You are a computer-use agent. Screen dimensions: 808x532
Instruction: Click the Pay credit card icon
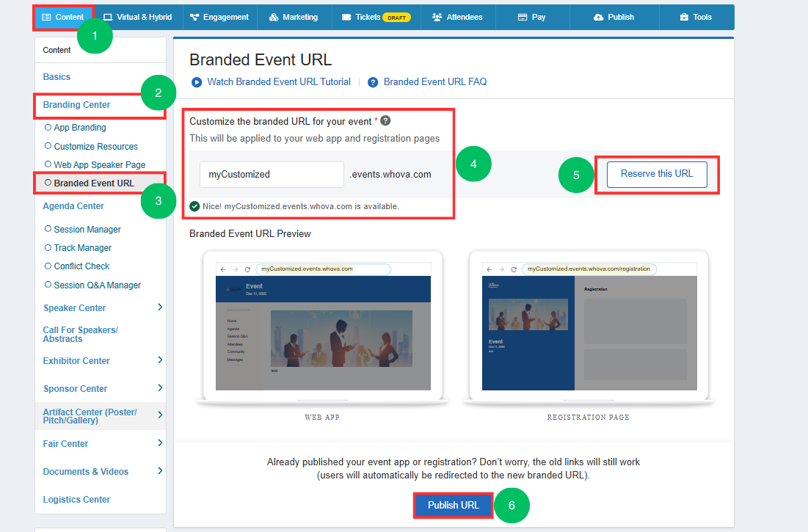click(x=523, y=18)
